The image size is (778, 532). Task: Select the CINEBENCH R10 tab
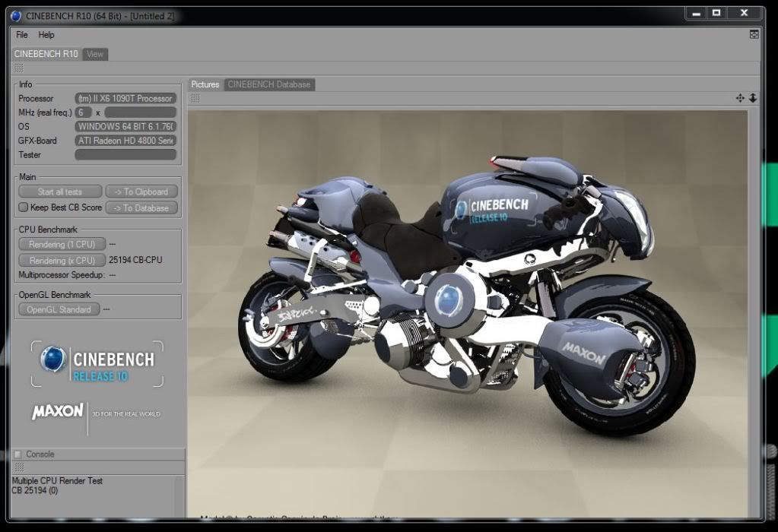[46, 54]
